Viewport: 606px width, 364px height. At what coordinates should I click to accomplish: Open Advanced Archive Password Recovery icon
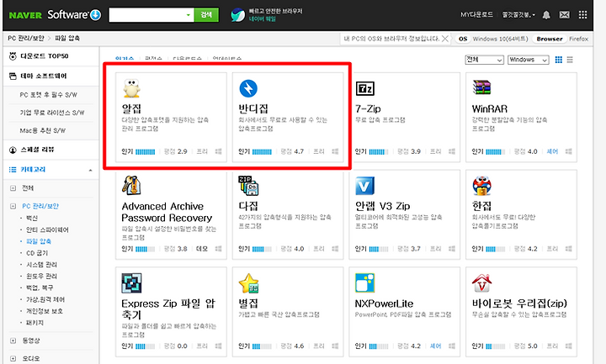click(x=131, y=185)
